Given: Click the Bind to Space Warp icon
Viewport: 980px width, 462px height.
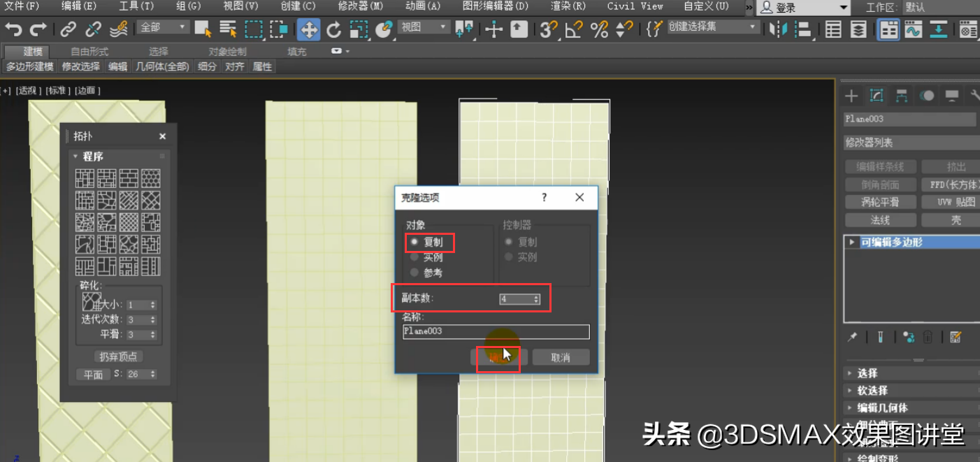Looking at the screenshot, I should (x=118, y=29).
